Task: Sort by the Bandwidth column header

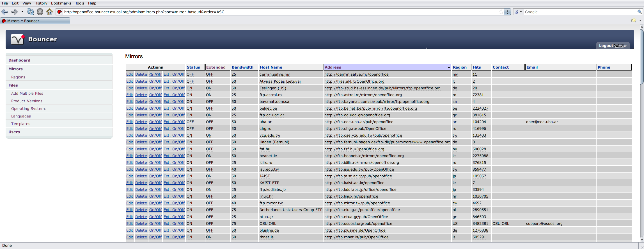Action: coord(242,67)
